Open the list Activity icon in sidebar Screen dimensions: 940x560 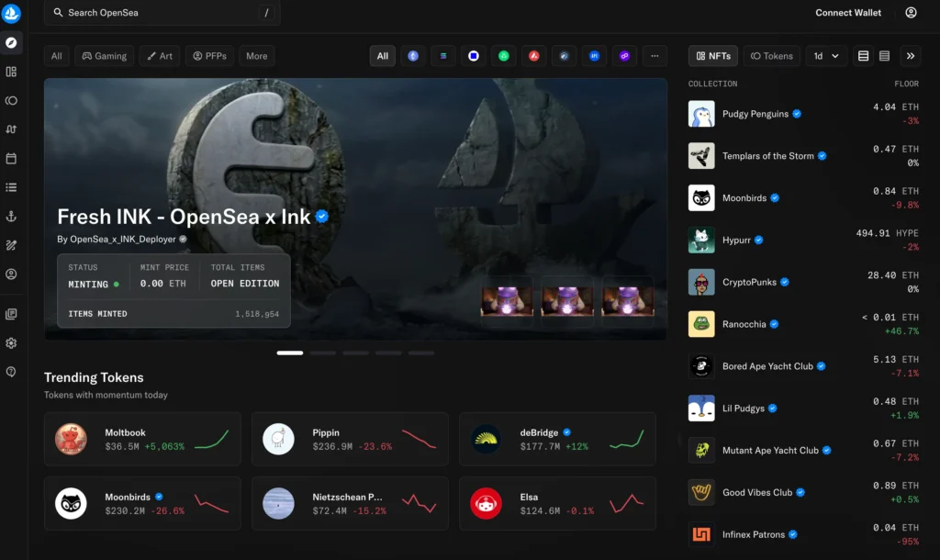point(11,187)
